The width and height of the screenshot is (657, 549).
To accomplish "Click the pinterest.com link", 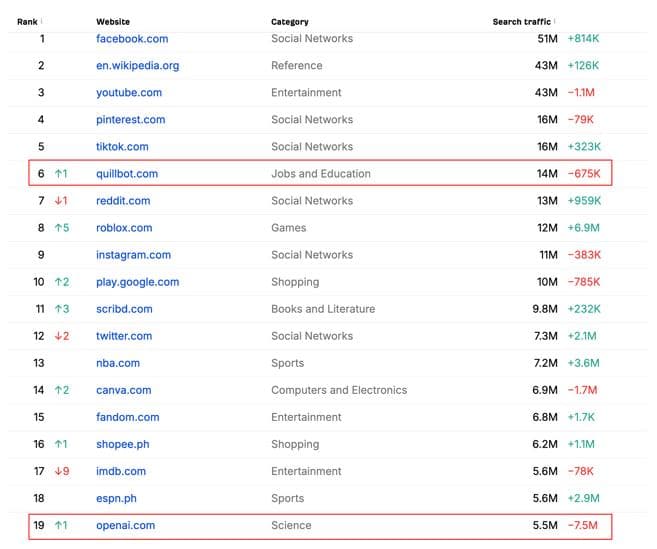I will click(131, 120).
